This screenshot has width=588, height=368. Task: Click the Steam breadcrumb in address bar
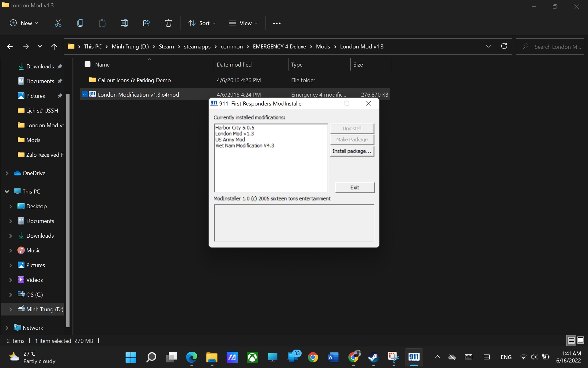tap(166, 47)
